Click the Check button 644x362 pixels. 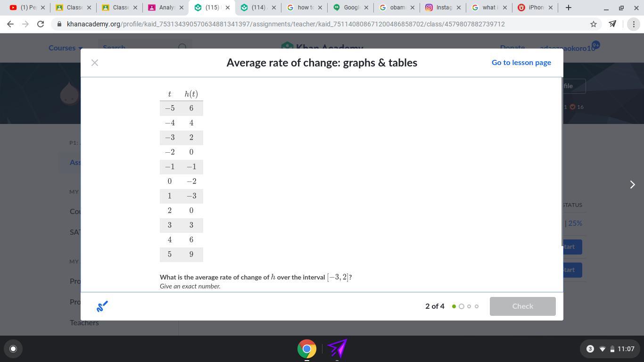tap(523, 306)
